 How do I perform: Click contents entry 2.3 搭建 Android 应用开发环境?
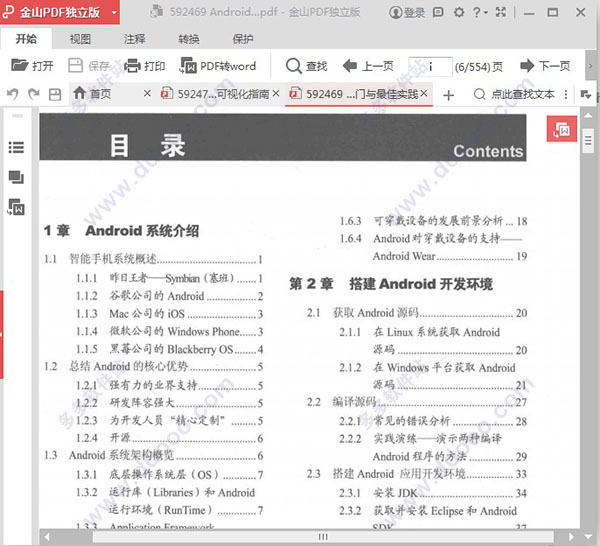point(417,474)
